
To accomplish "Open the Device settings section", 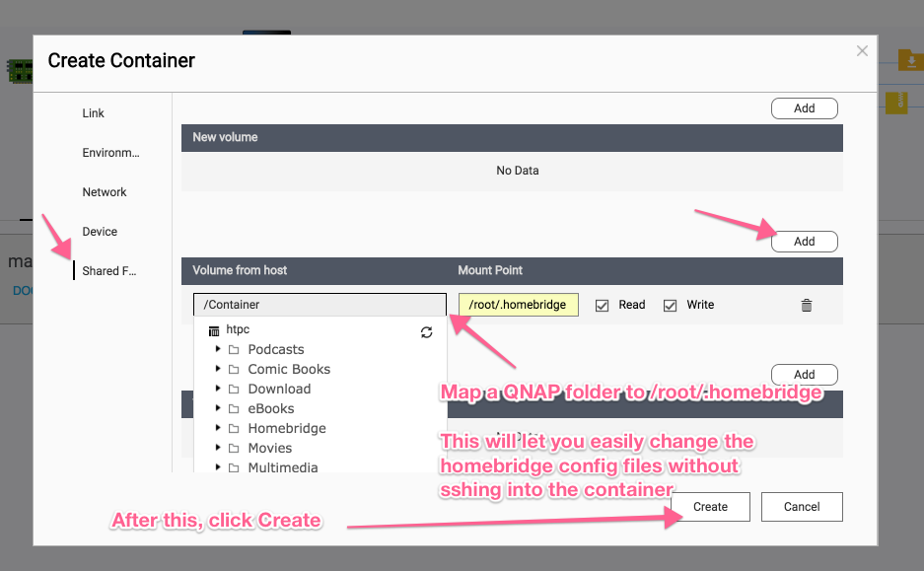I will 100,232.
